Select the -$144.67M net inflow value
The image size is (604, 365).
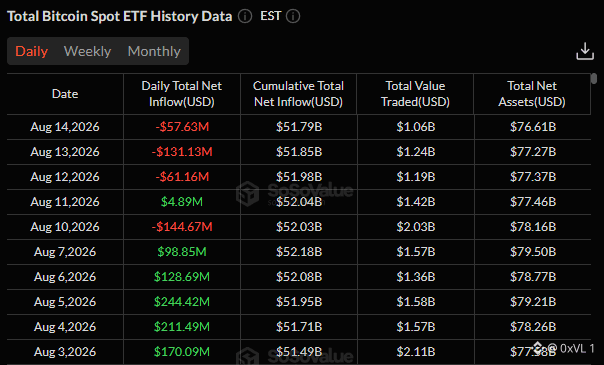pos(182,227)
